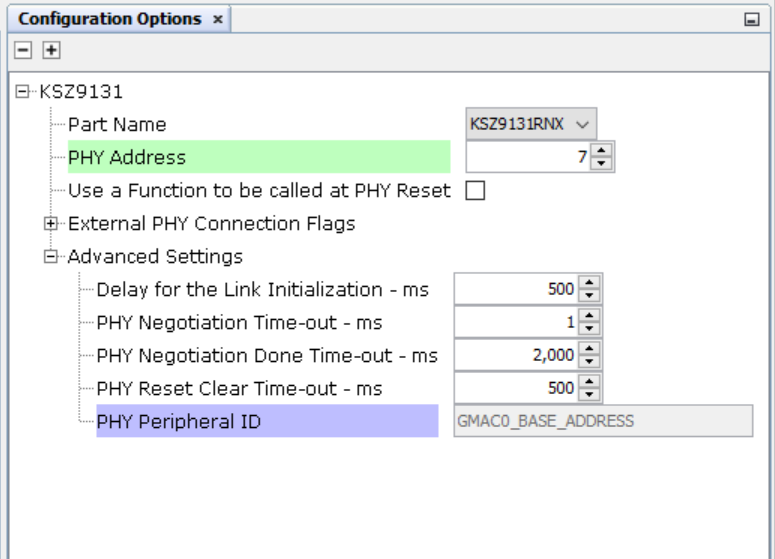Increase PHY Negotiation Done Time-out
Screen dimensions: 775x559
pos(589,348)
